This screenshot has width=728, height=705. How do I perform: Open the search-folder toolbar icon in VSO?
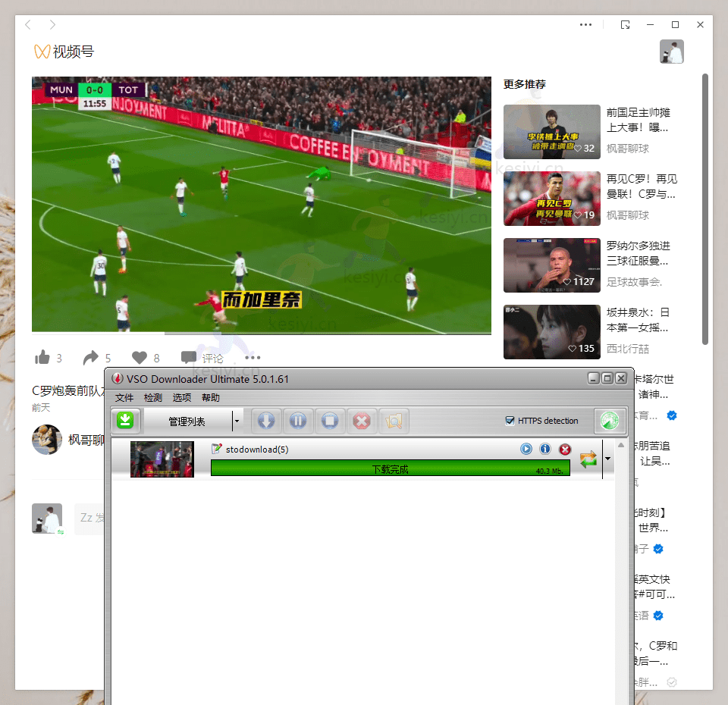coord(394,421)
